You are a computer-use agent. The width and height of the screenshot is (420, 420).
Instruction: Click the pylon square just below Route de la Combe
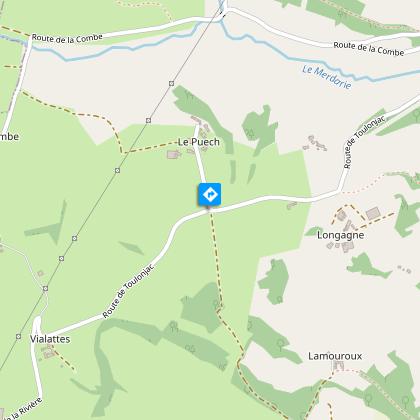pos(171,83)
